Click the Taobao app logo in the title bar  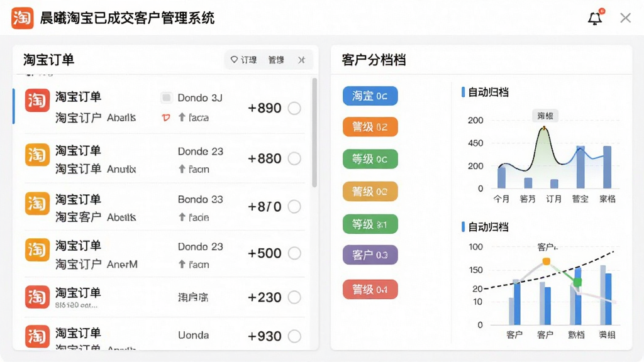[x=22, y=18]
